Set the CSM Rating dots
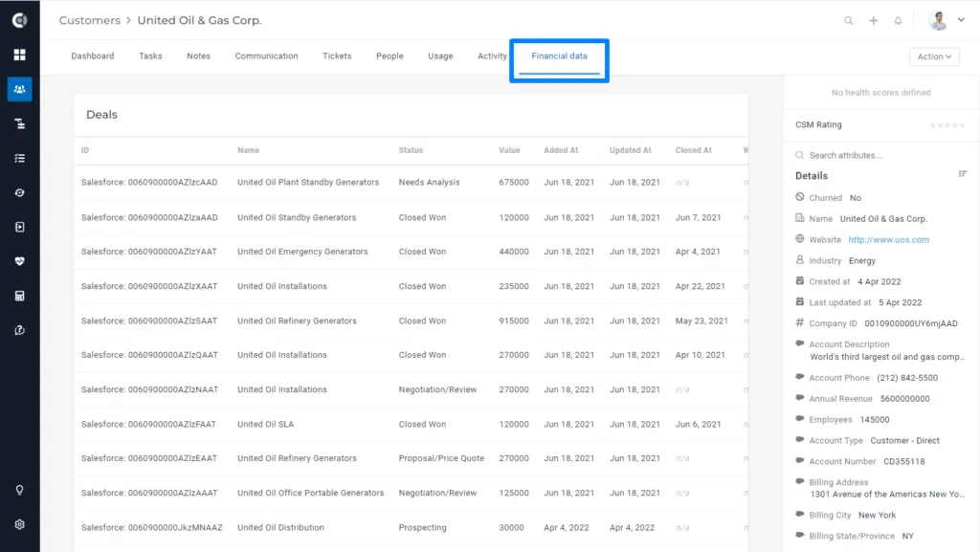Image resolution: width=980 pixels, height=552 pixels. (947, 125)
